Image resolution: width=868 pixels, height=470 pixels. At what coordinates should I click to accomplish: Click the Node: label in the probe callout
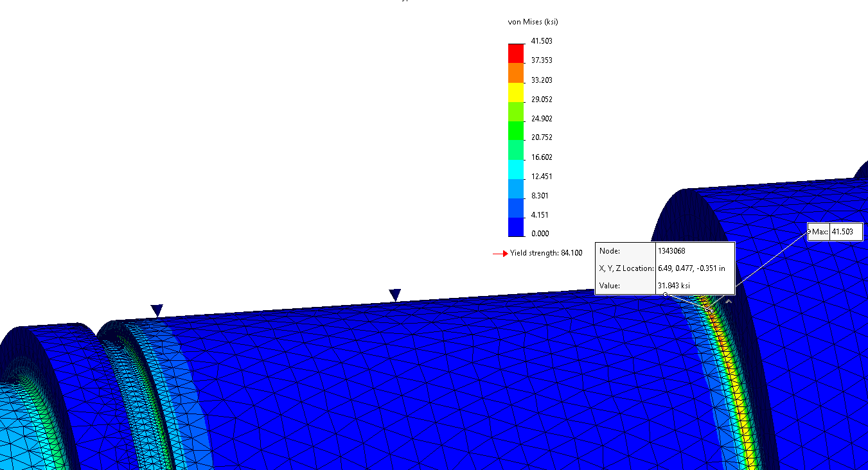coord(610,251)
